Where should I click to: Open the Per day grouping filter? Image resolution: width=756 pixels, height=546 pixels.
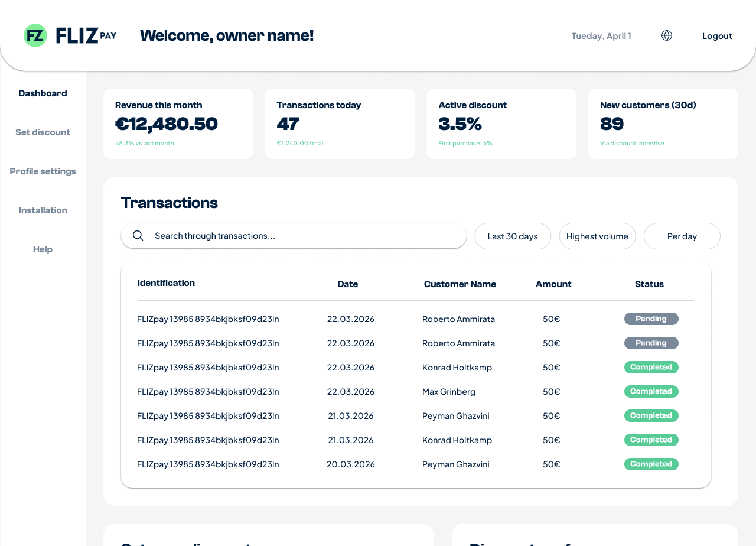pos(682,236)
